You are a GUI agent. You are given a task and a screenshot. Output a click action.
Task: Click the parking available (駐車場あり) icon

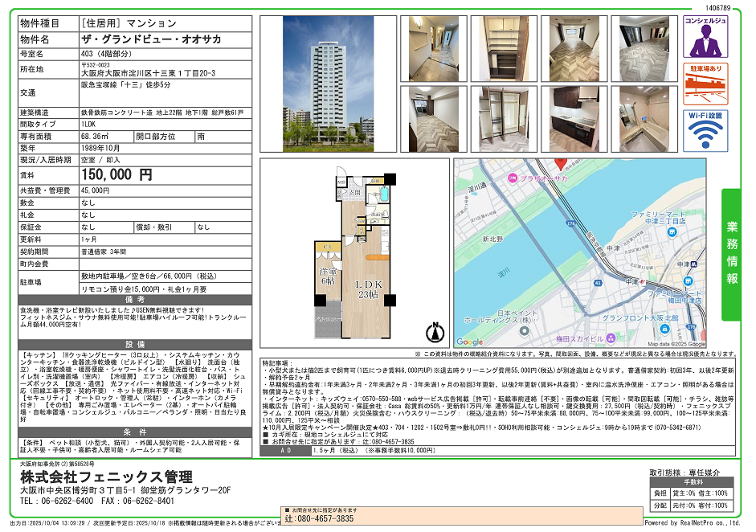(x=705, y=83)
